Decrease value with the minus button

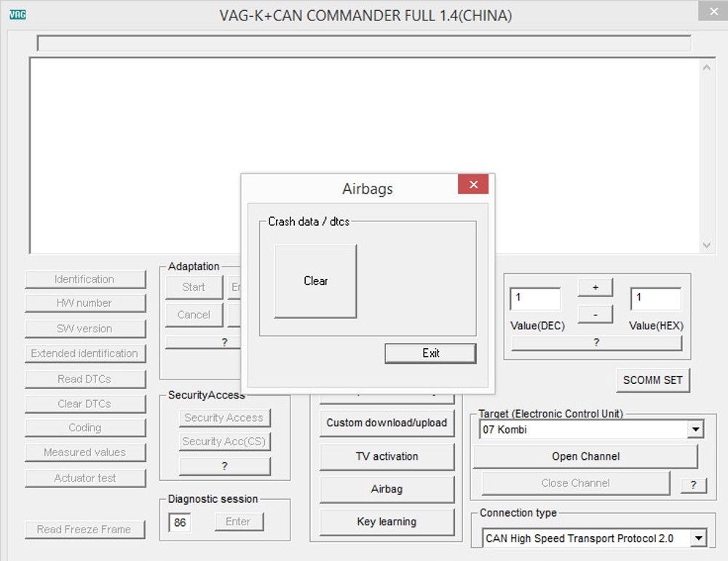tap(596, 314)
